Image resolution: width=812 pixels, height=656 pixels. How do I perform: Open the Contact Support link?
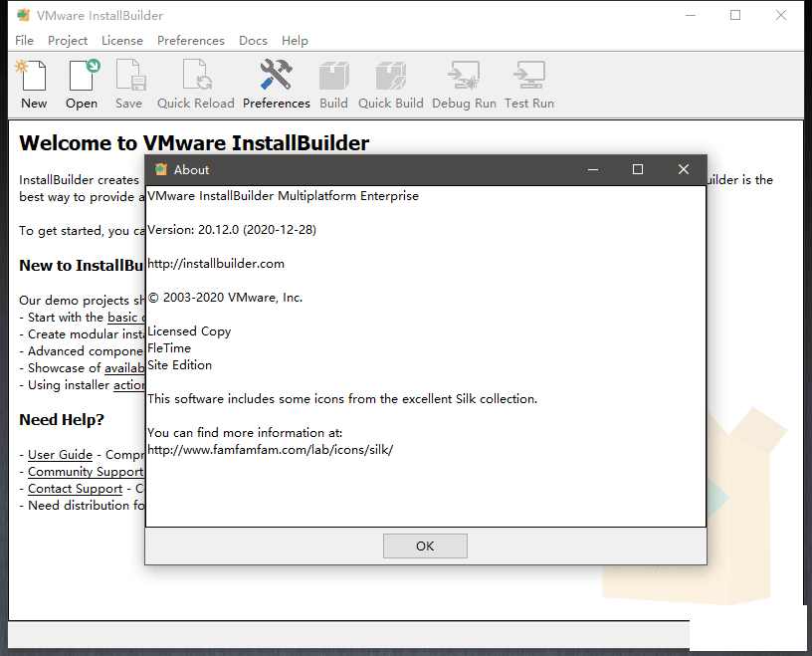click(x=75, y=489)
